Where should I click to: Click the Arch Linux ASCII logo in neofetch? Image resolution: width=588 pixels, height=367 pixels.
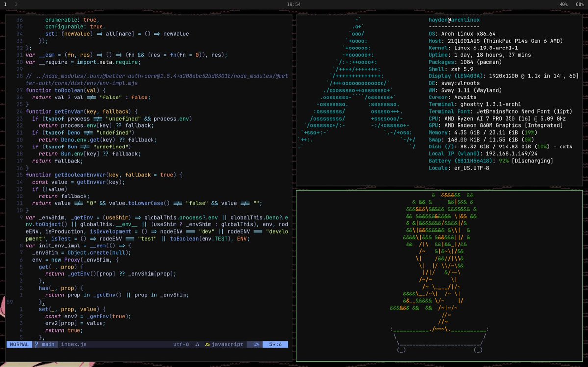coord(357,83)
